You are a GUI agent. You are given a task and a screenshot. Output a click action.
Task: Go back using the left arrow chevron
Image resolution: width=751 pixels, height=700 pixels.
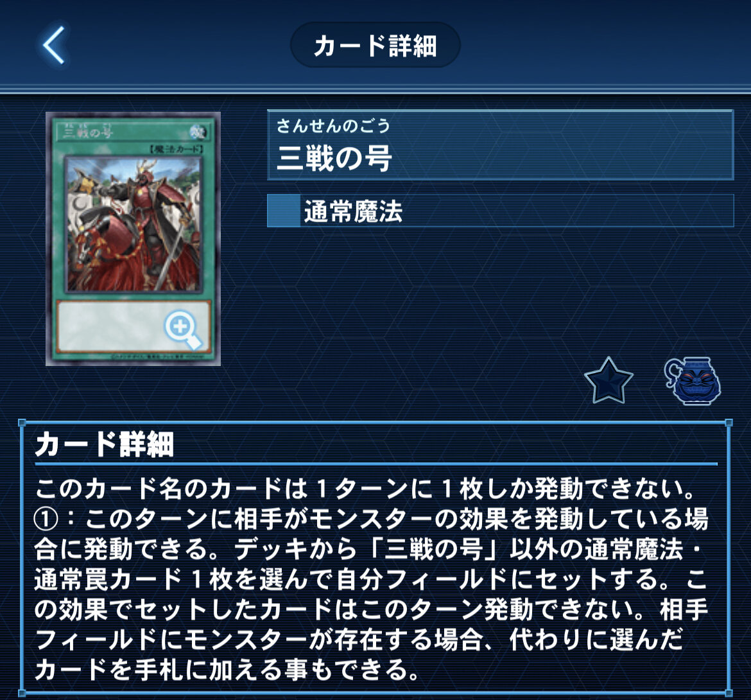coord(54,46)
